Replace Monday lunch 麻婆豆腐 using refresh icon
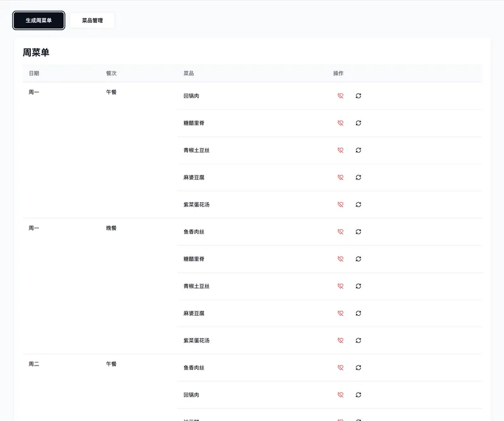Screen dimensions: 504x421 (358, 177)
